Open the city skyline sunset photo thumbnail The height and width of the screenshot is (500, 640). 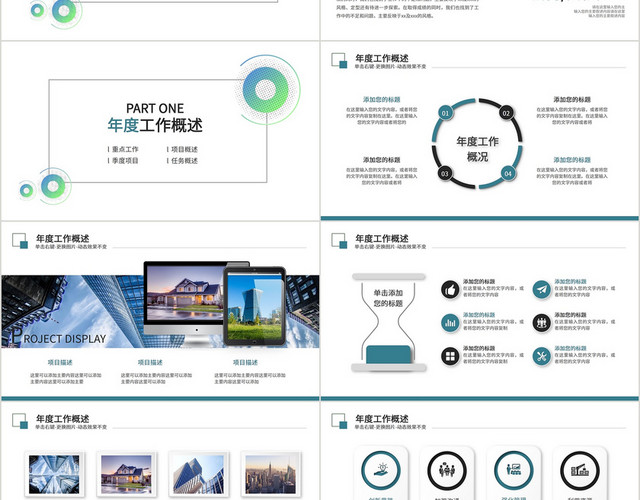point(271,474)
